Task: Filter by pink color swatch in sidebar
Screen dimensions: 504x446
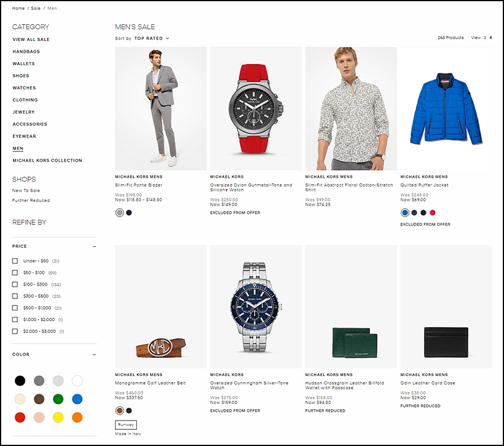Action: pyautogui.click(x=39, y=418)
